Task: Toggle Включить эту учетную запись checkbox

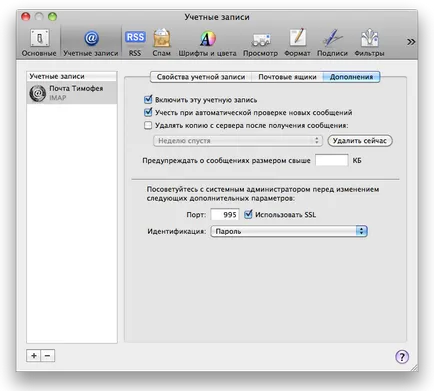Action: (x=148, y=99)
